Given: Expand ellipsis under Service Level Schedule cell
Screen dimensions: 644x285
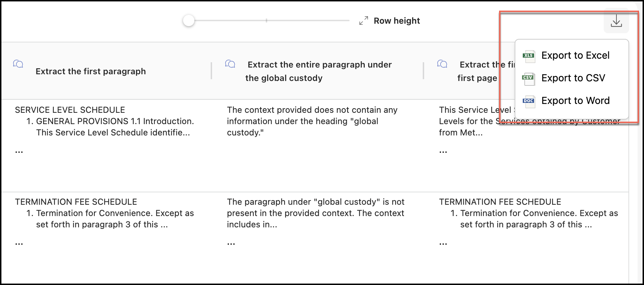Looking at the screenshot, I should (19, 151).
